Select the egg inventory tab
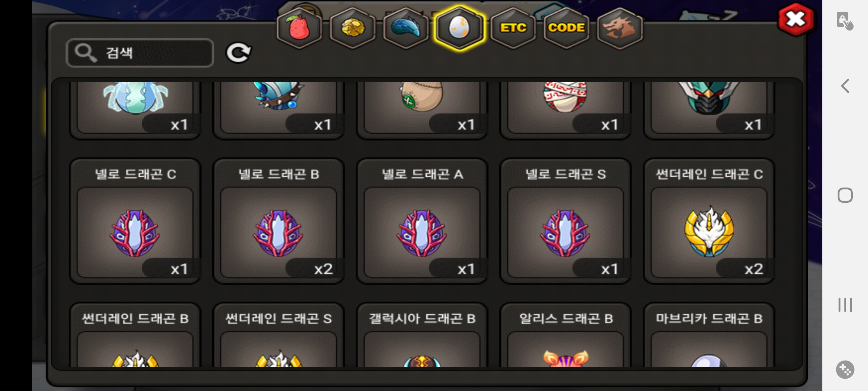This screenshot has height=391, width=868. [459, 28]
